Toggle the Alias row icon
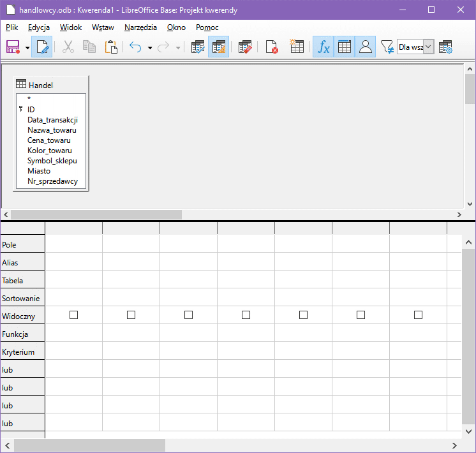This screenshot has height=453, width=476. pos(366,47)
